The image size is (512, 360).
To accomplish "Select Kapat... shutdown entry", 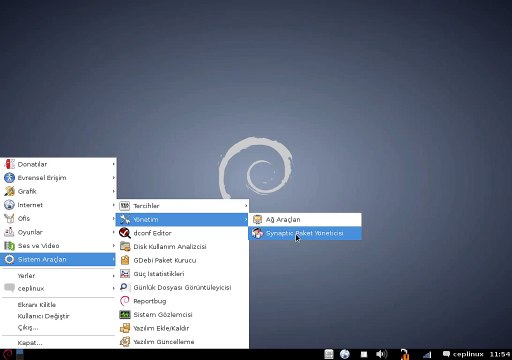I will (x=30, y=343).
